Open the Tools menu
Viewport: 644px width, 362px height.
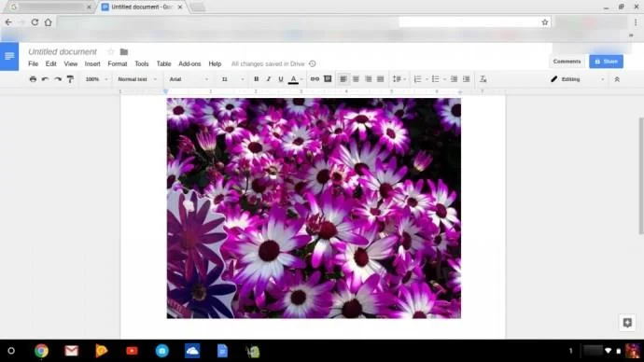(x=142, y=64)
